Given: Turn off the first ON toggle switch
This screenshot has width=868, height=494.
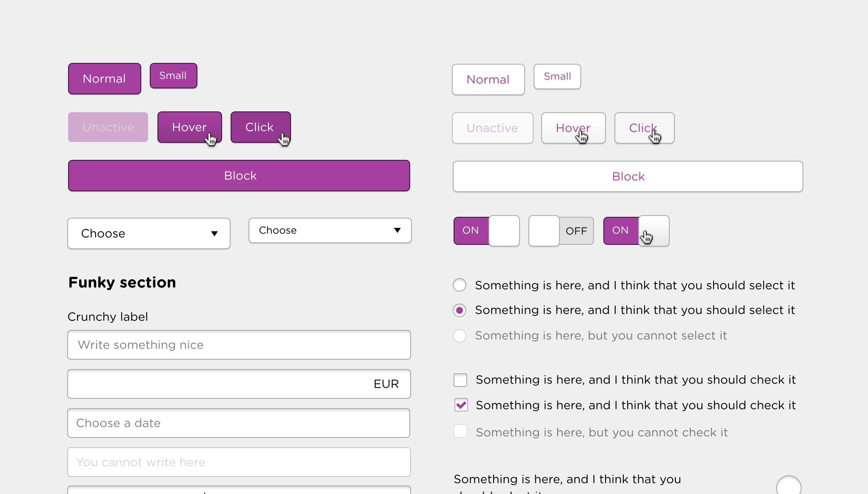Looking at the screenshot, I should [x=486, y=230].
